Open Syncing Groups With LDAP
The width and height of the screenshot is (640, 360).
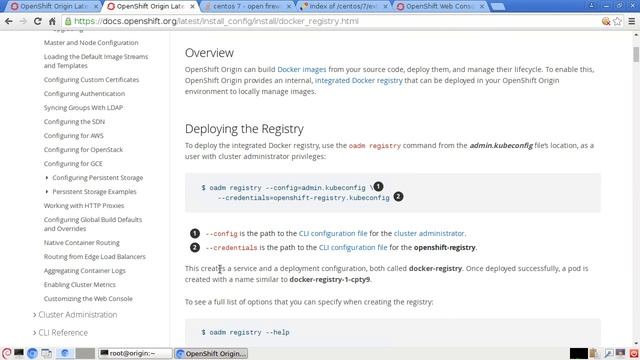tap(83, 108)
